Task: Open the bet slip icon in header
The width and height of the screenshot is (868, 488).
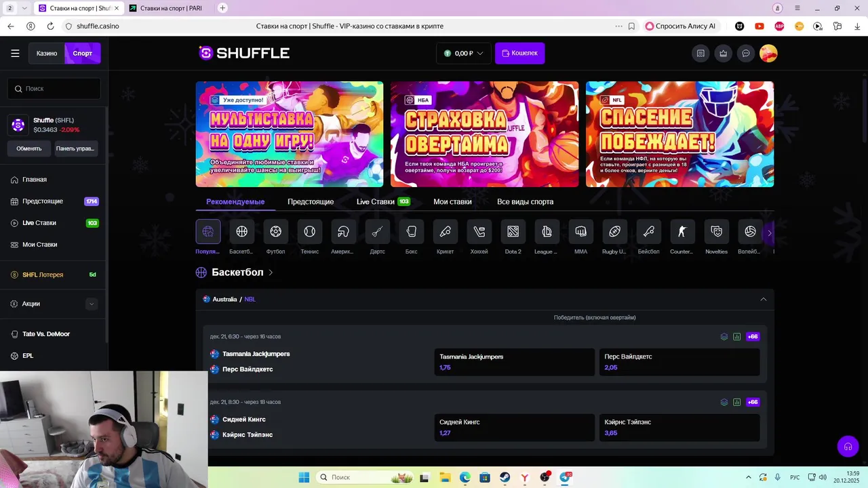Action: pos(701,54)
